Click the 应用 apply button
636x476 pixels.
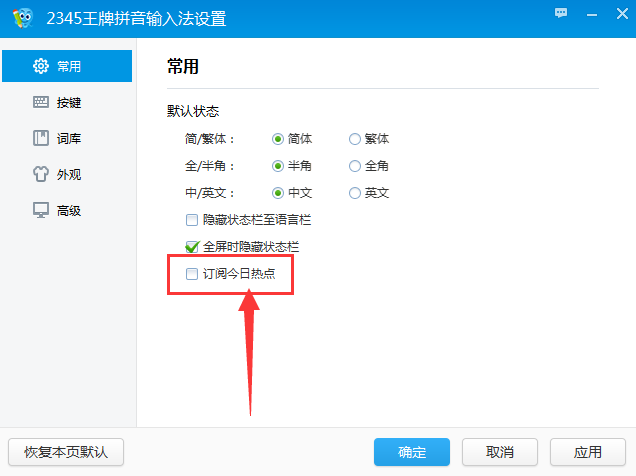click(588, 452)
